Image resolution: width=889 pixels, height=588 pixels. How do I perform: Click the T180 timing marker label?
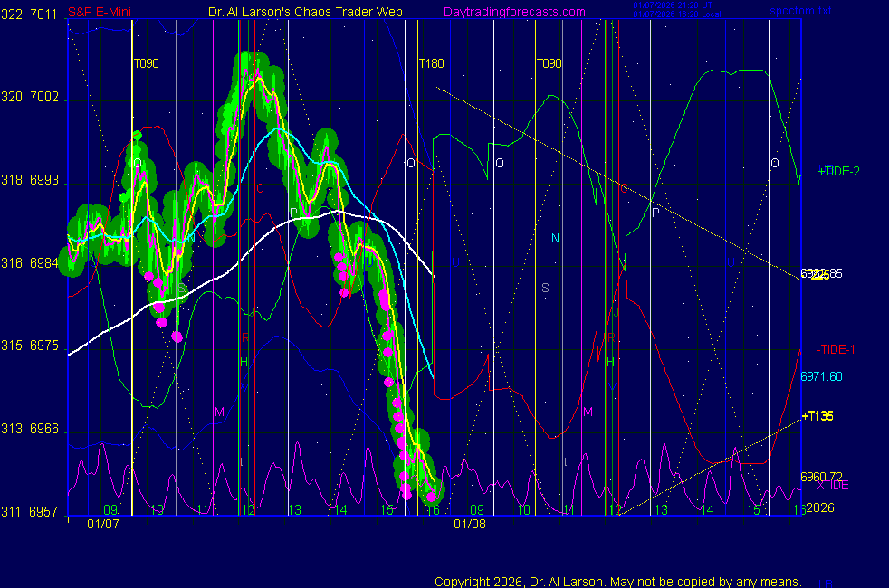point(431,63)
